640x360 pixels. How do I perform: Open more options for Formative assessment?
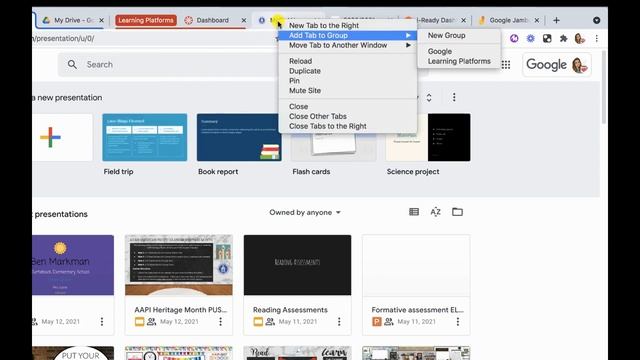tap(458, 322)
